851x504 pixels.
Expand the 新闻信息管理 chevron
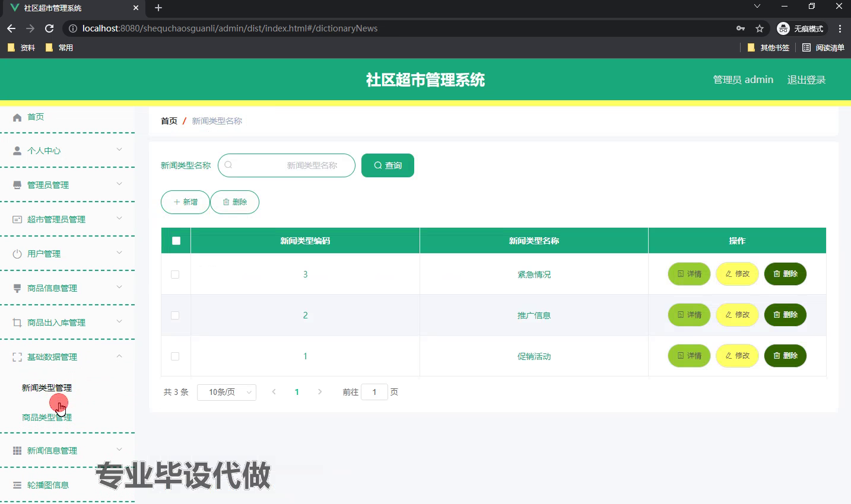[x=119, y=449]
